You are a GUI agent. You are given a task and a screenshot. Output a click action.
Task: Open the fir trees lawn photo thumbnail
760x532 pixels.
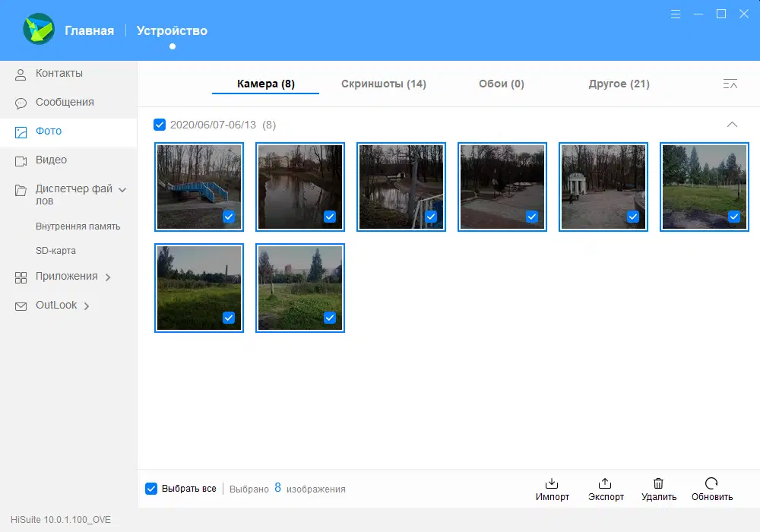[x=705, y=186]
